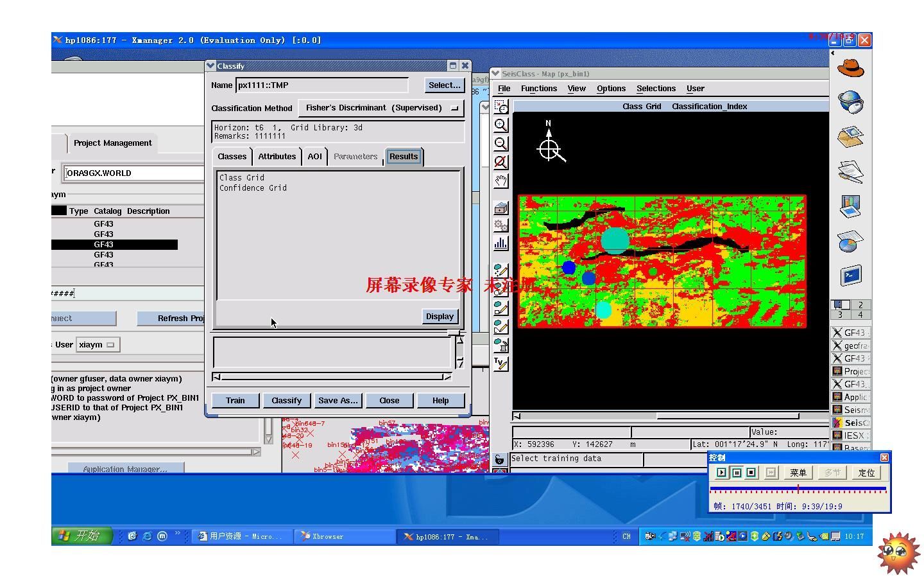Open the mail envelope launcher icon

pyautogui.click(x=851, y=136)
